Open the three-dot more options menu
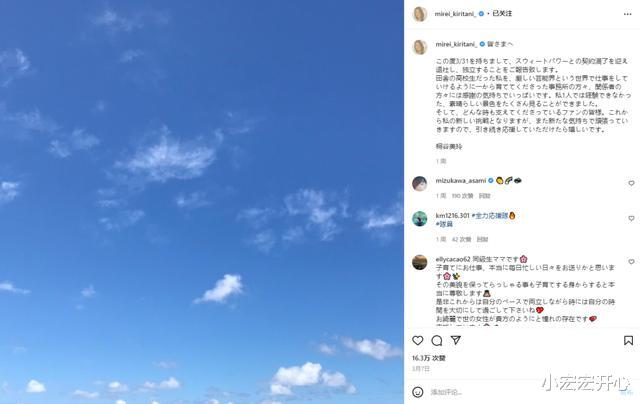 (628, 14)
